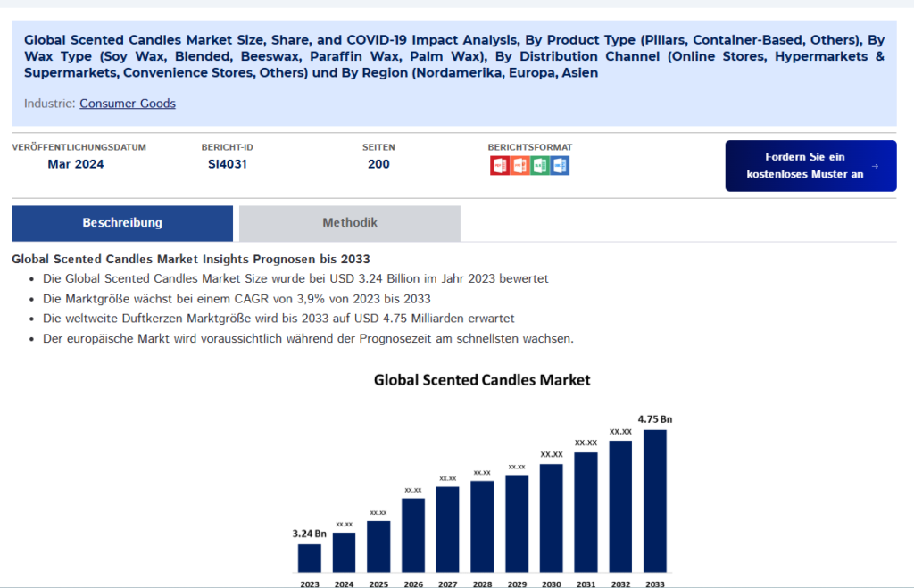
Task: Switch to the Beschreibung tab
Action: [x=122, y=223]
